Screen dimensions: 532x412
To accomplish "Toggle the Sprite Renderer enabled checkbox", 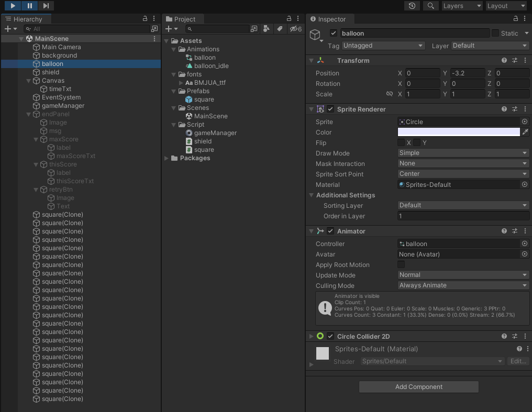I will [x=330, y=109].
